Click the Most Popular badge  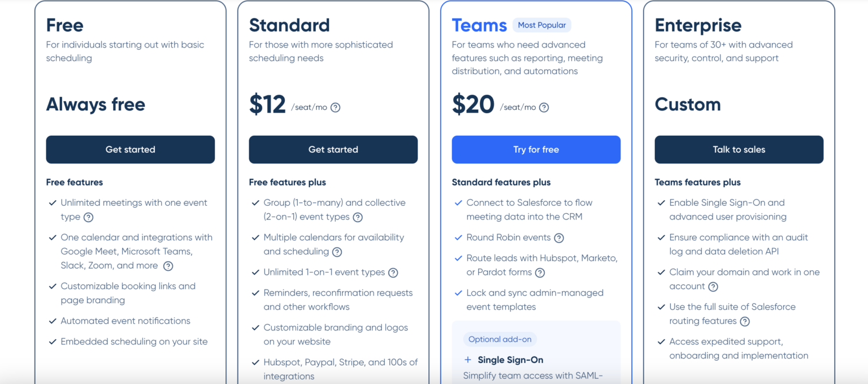(542, 25)
